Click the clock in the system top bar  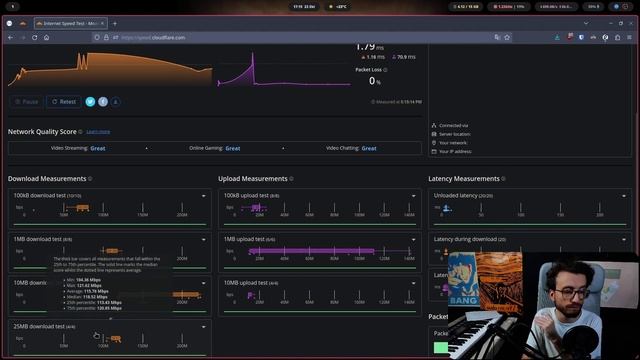tap(304, 7)
